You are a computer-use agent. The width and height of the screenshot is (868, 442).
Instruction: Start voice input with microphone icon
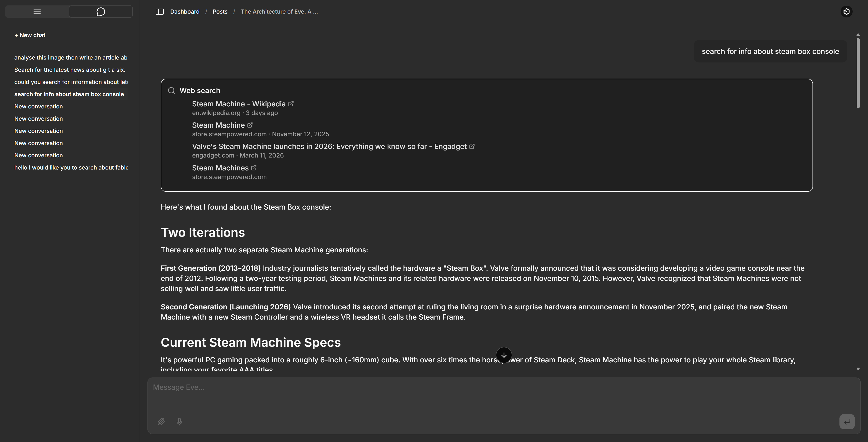pos(179,421)
